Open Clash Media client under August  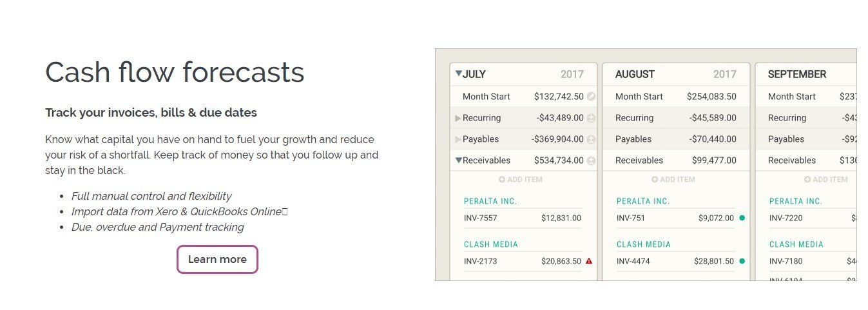643,244
